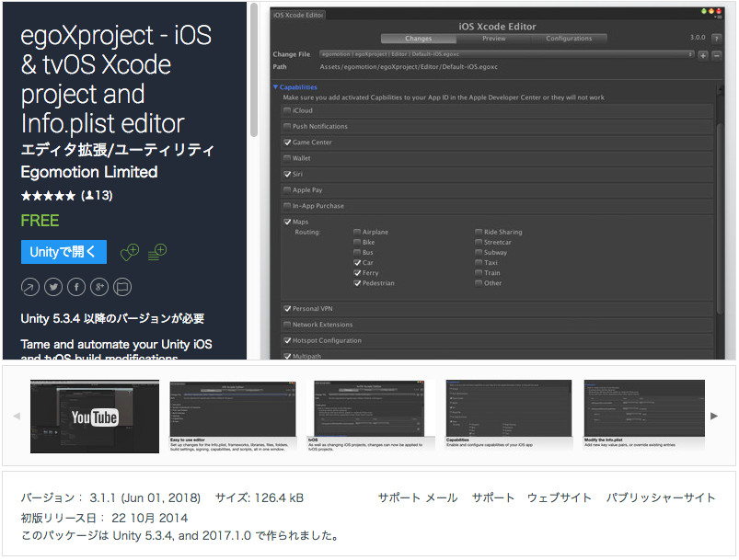Collapse the Capabilities section

pyautogui.click(x=276, y=87)
